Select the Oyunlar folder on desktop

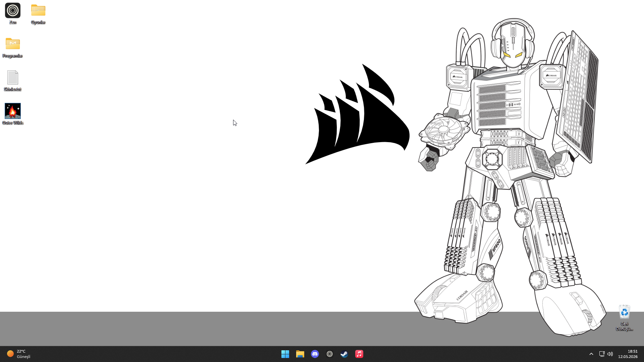click(x=38, y=13)
